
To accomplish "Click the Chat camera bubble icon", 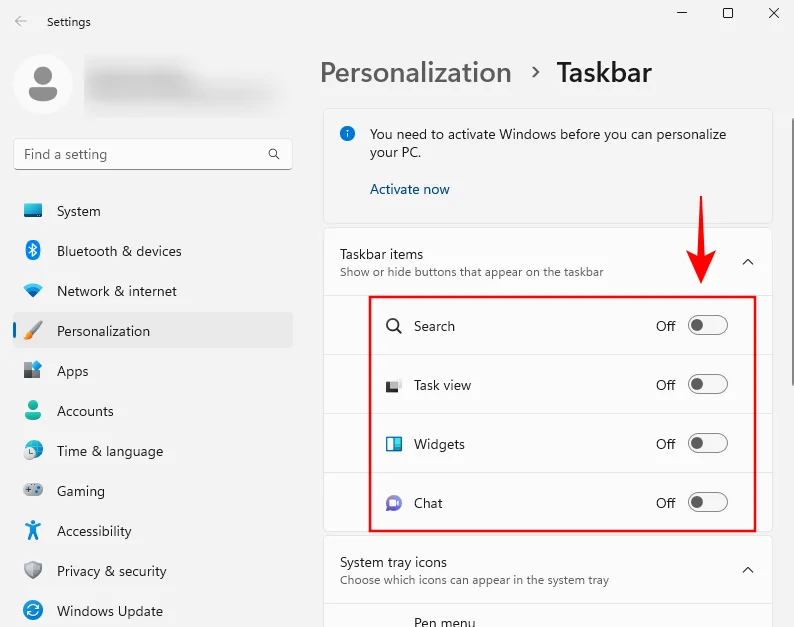I will click(x=394, y=503).
